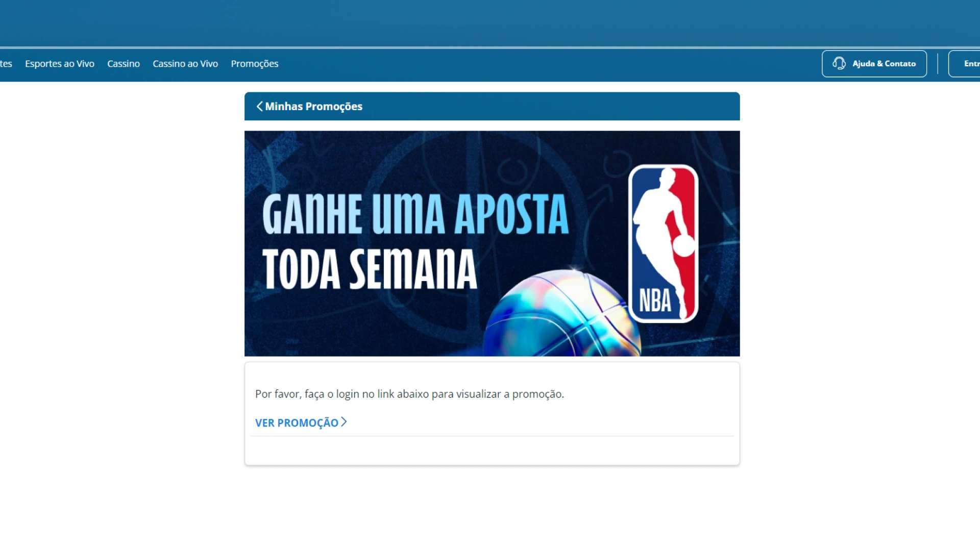This screenshot has width=980, height=551.
Task: Open the Promoções menu item
Action: click(x=255, y=63)
